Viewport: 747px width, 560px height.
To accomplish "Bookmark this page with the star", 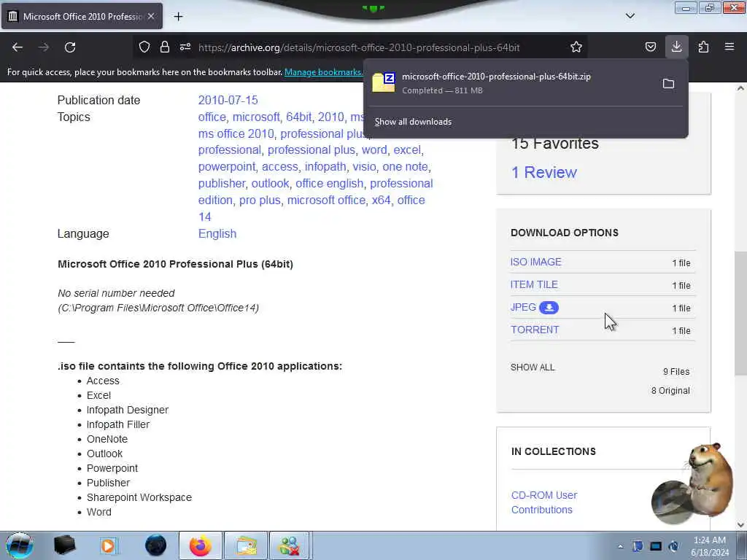I will tap(576, 47).
